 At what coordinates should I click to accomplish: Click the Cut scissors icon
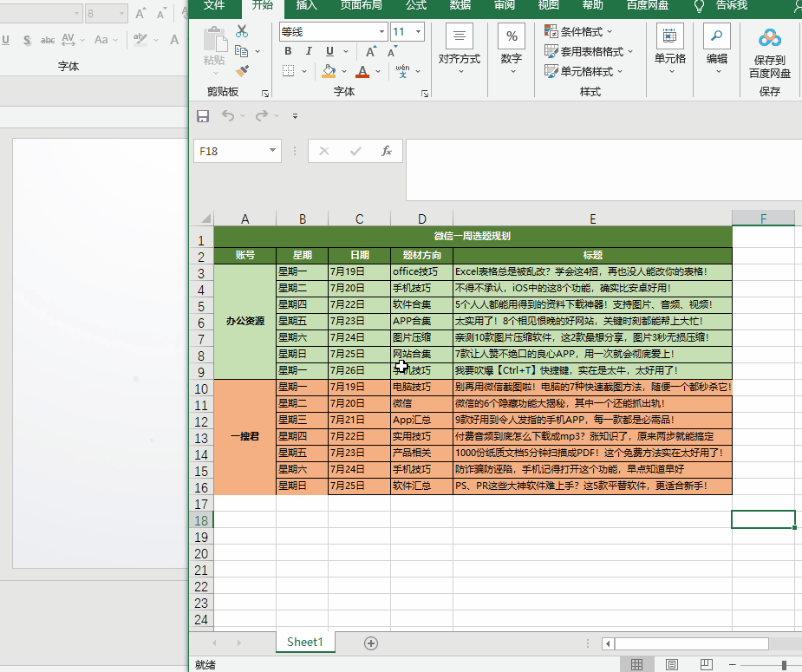[242, 31]
